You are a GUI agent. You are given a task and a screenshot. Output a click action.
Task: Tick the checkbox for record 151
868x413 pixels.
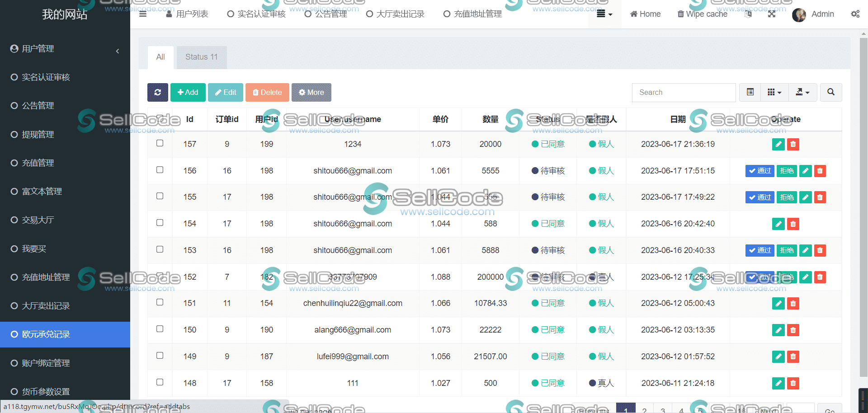coord(160,302)
